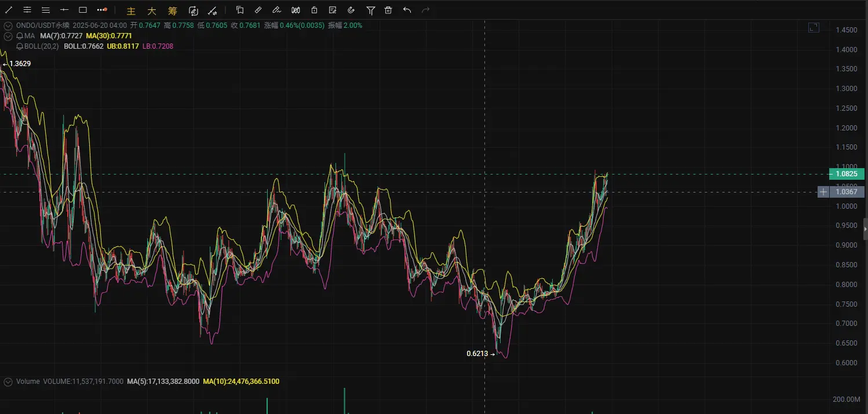Screen dimensions: 868x414
Task: Click the BOLL:0.7662 value
Action: [x=83, y=46]
